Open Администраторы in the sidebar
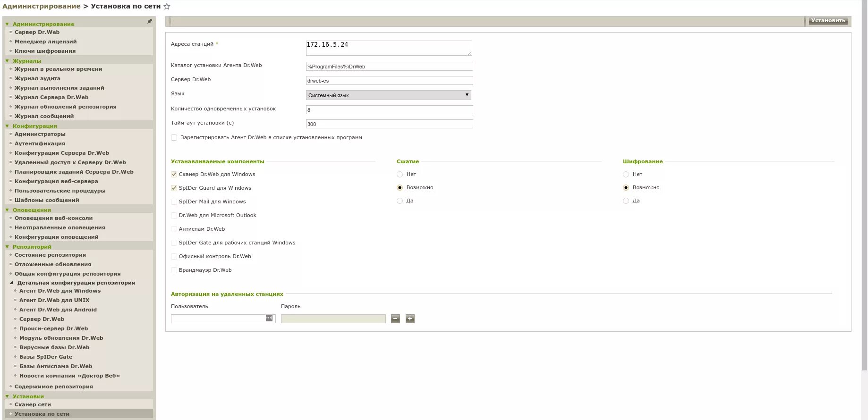 (x=40, y=134)
